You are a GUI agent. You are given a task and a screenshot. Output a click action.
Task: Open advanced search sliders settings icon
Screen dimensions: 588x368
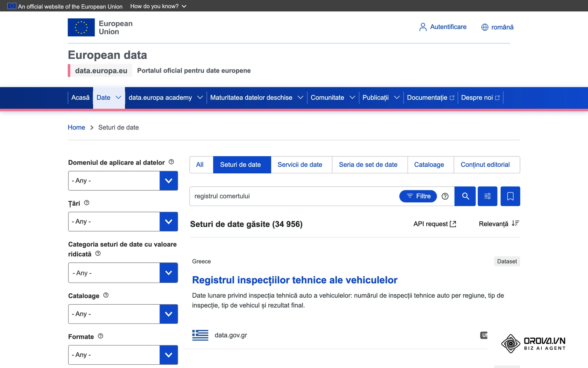pos(487,196)
